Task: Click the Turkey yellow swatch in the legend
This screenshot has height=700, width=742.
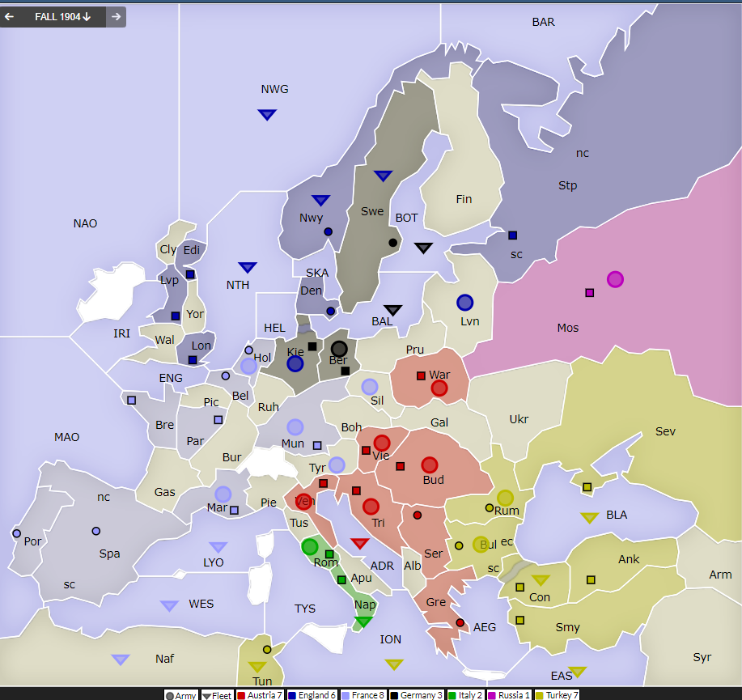Action: click(x=539, y=695)
